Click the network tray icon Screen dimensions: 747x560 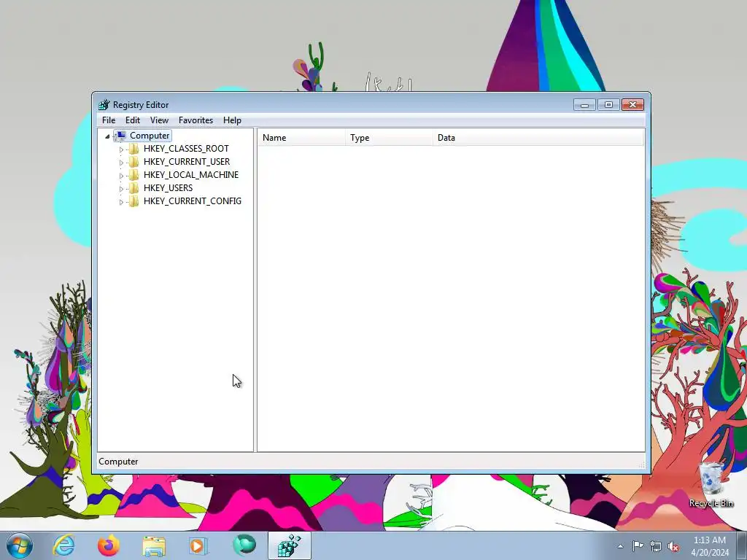(656, 547)
